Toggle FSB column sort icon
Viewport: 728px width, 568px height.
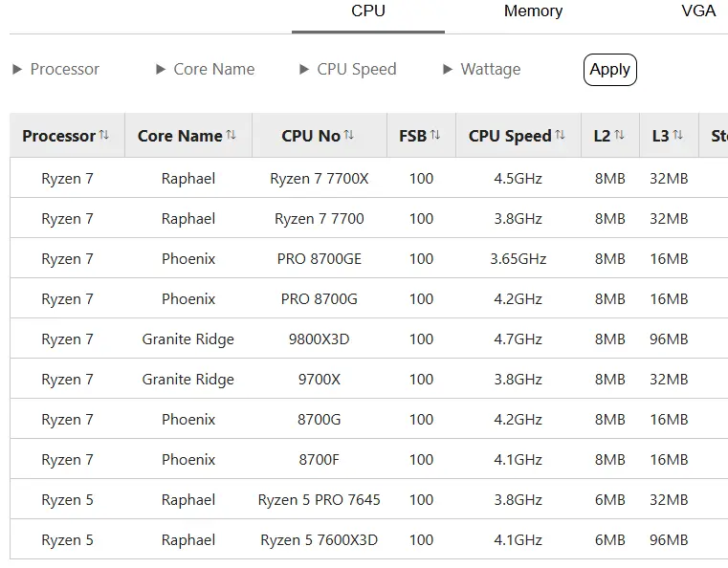[435, 135]
